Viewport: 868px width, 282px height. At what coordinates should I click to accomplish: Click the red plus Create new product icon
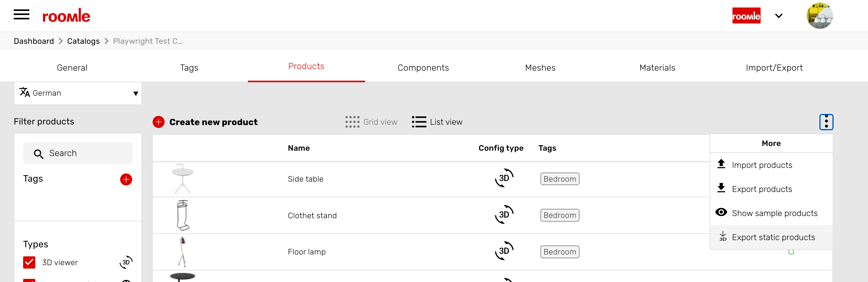tap(158, 122)
